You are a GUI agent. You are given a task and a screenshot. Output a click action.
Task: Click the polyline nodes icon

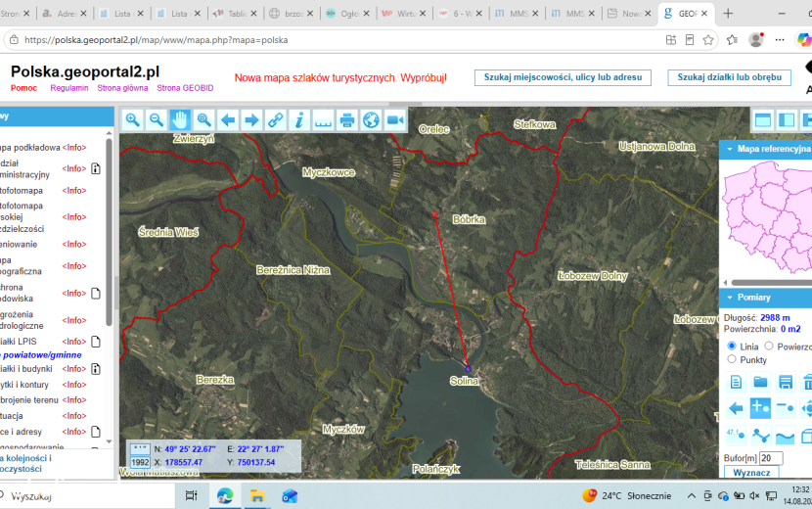[x=760, y=436]
